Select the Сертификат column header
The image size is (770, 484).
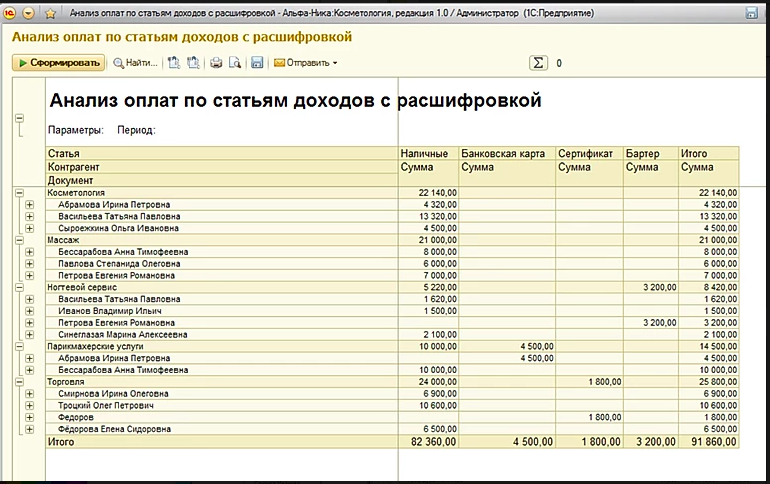[589, 153]
